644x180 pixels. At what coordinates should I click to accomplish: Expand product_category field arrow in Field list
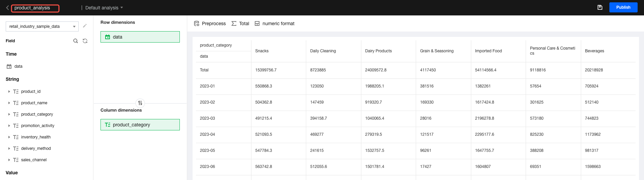(9, 114)
